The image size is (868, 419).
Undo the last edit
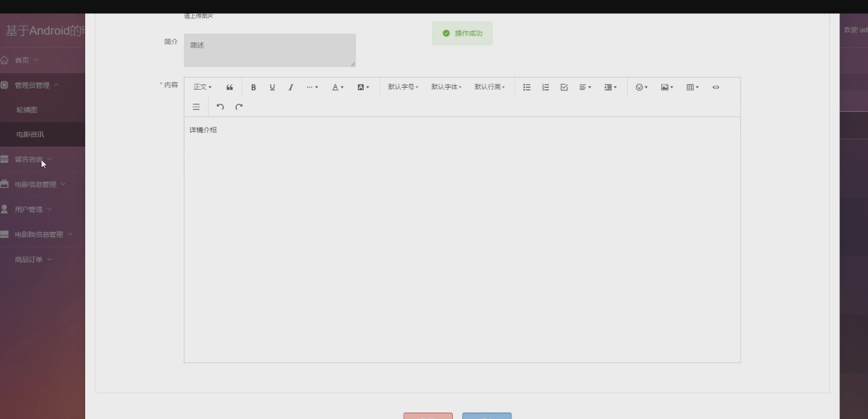pos(220,107)
